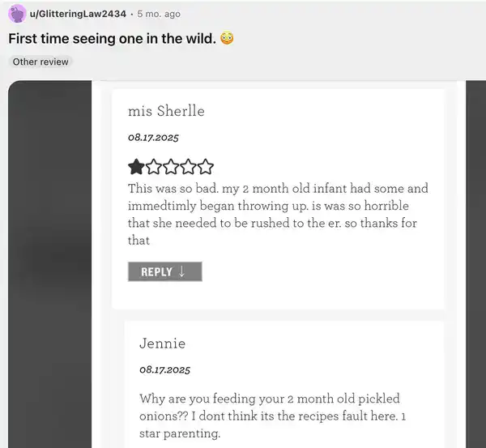486x448 pixels.
Task: Click the 08.17.2025 date under Jennie
Action: (164, 369)
